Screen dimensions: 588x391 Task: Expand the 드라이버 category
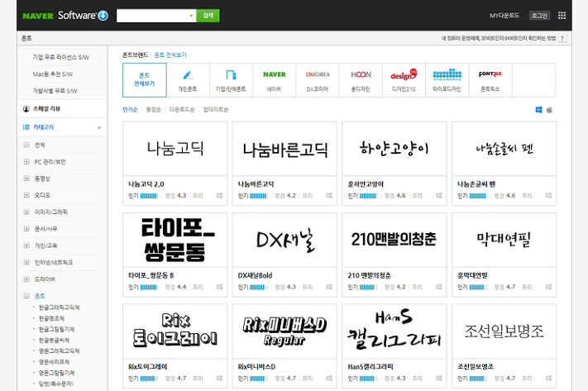[26, 279]
